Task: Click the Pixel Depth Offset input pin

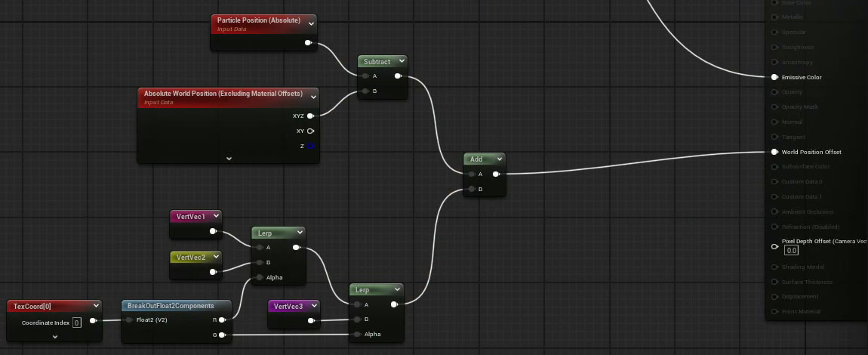Action: pyautogui.click(x=774, y=246)
